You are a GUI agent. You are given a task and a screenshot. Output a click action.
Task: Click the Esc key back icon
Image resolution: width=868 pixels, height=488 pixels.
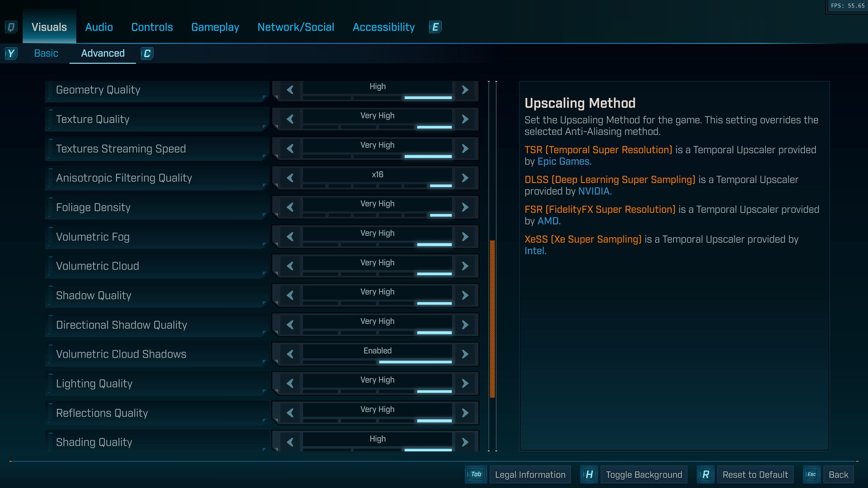[x=811, y=474]
